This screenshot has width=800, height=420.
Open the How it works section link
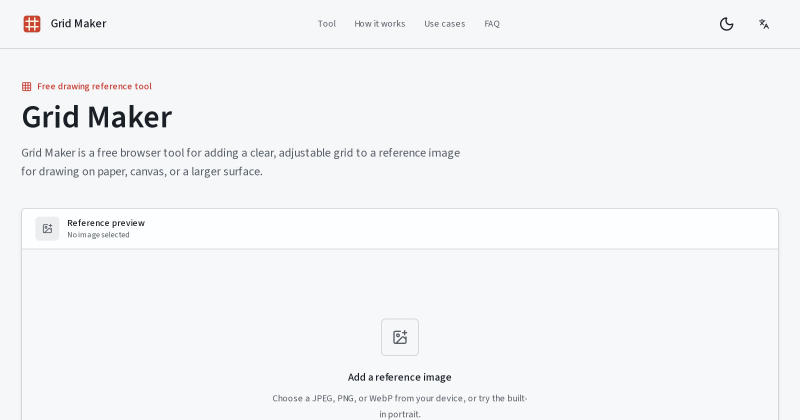click(380, 24)
